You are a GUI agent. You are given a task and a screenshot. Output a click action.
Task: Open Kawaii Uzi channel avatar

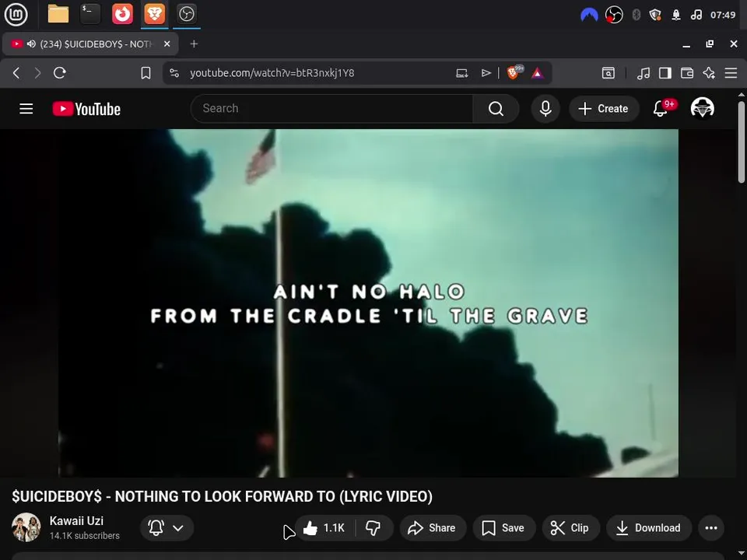(x=26, y=527)
